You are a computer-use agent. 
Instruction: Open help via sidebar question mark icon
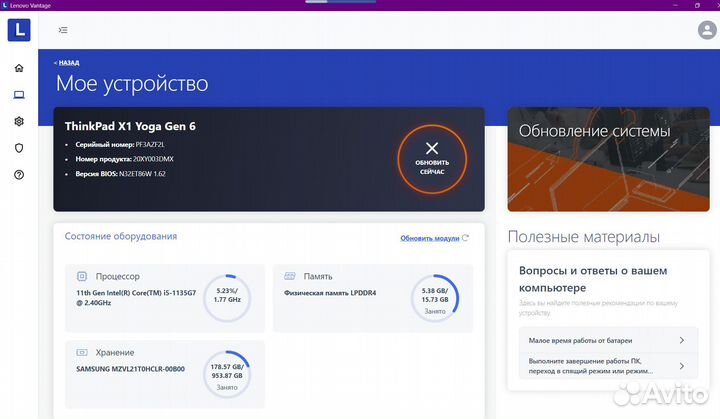[x=18, y=174]
